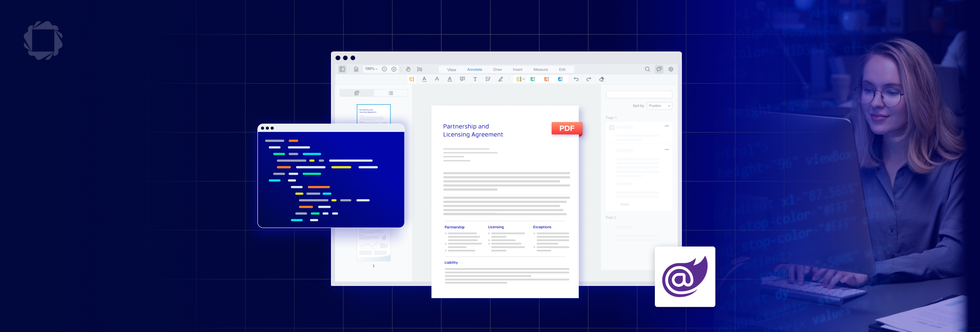Select the sticky note comment tool
Image resolution: width=980 pixels, height=332 pixels.
(x=463, y=79)
